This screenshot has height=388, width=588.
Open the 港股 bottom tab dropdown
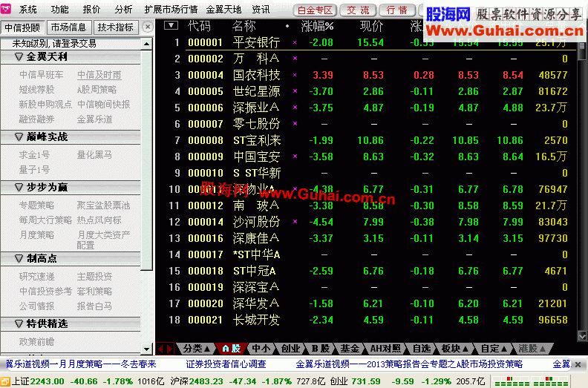(532, 349)
